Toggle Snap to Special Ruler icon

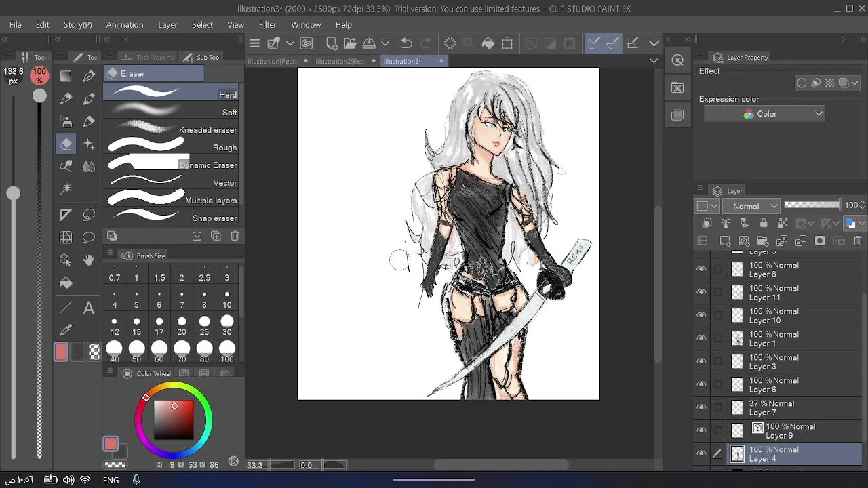[612, 43]
